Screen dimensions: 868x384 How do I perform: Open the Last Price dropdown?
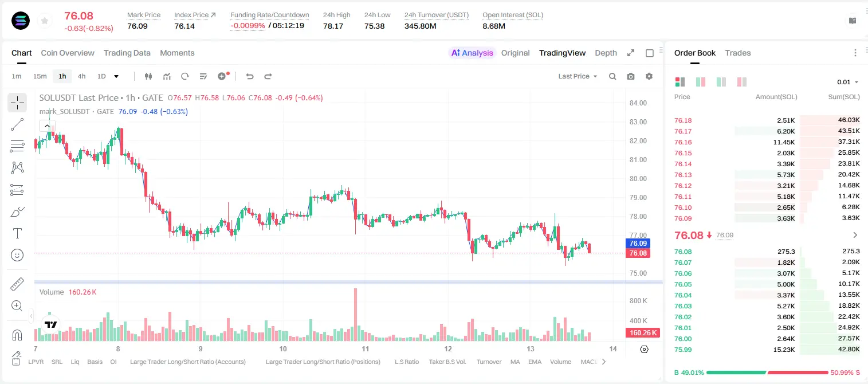[x=578, y=76]
